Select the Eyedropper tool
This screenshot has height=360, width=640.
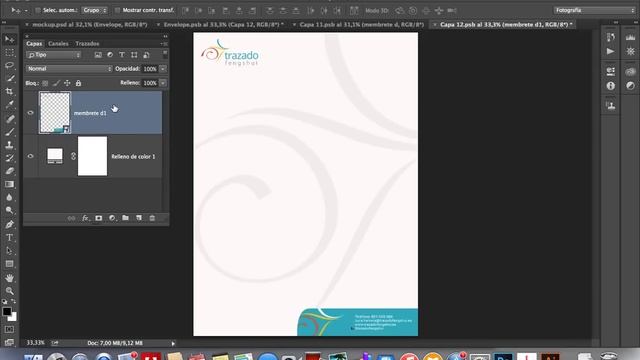9,104
